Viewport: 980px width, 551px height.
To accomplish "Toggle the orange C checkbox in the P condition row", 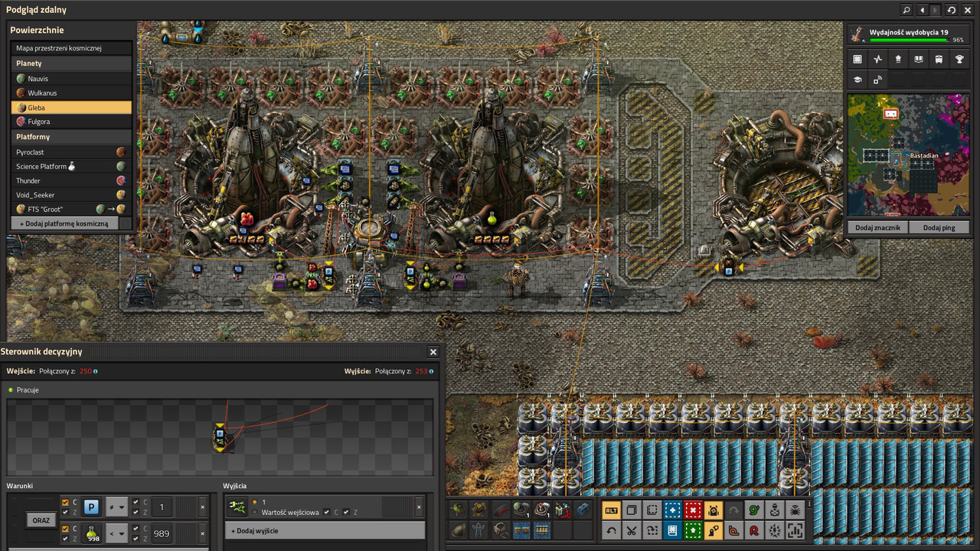I will click(65, 502).
